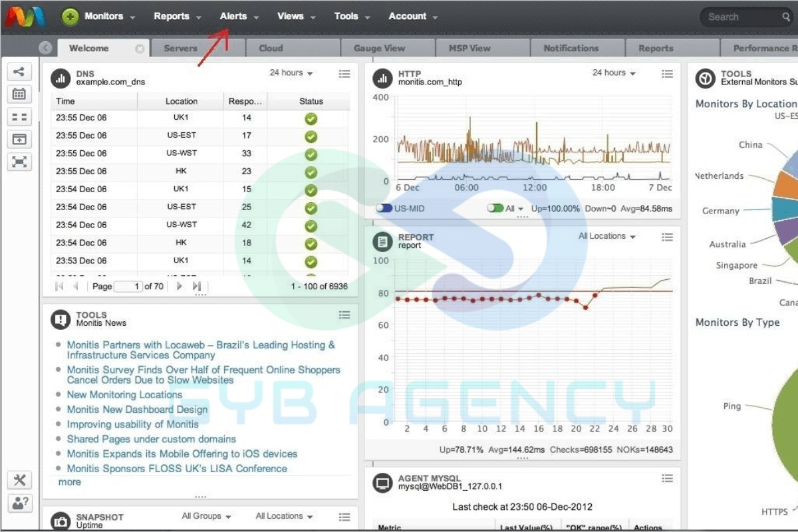The width and height of the screenshot is (798, 532).
Task: Click the Monitis logo in the top bar
Action: pos(24,17)
